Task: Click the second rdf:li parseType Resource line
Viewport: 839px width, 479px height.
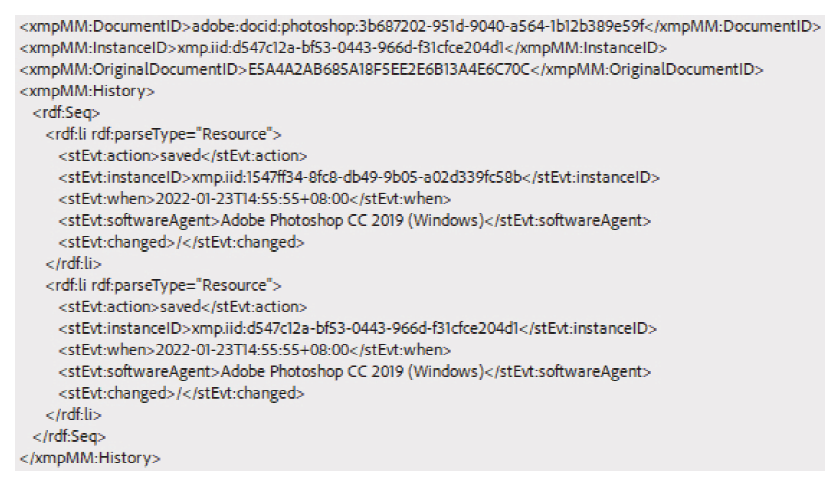Action: pyautogui.click(x=164, y=285)
